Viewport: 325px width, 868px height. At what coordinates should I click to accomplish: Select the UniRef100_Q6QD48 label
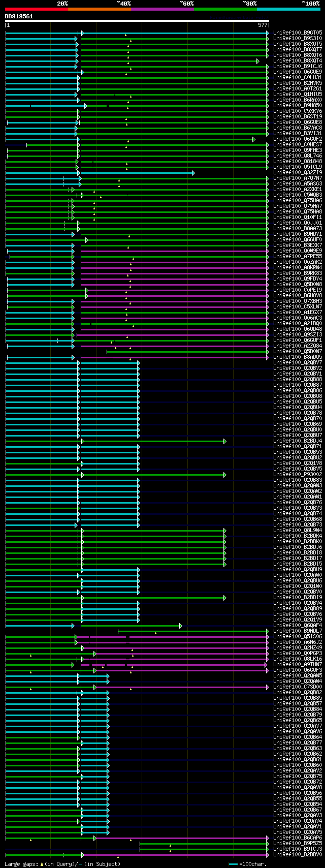[x=298, y=329]
